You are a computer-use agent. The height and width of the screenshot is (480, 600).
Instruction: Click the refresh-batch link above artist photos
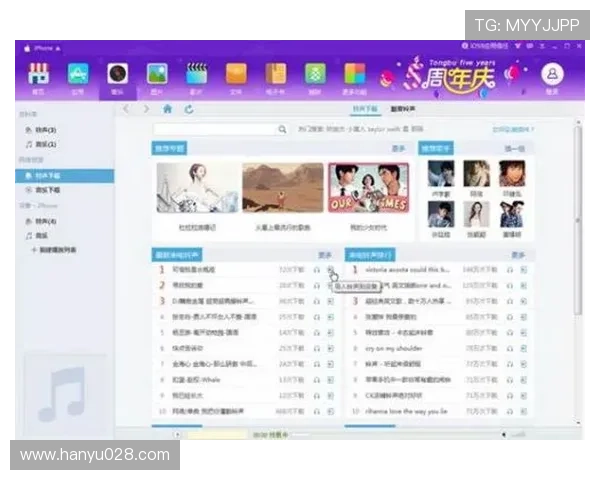[x=515, y=149]
